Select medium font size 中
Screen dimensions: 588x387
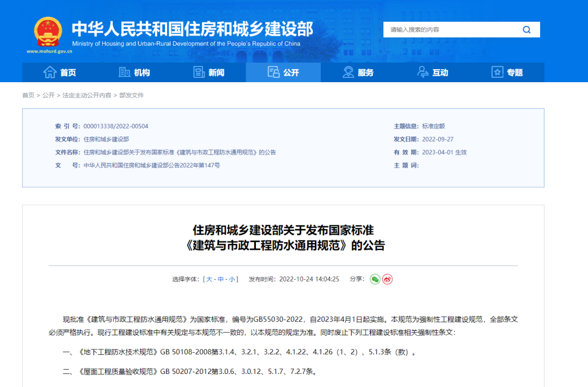[x=220, y=279]
